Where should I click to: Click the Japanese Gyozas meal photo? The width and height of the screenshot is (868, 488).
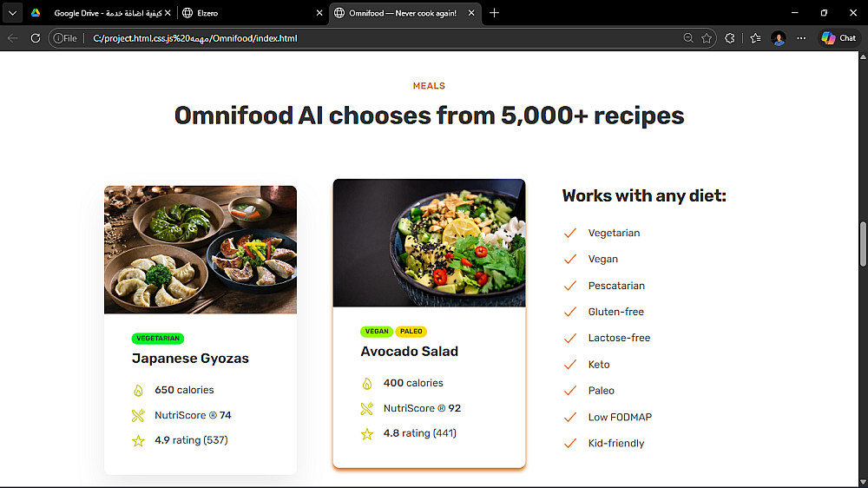tap(201, 250)
